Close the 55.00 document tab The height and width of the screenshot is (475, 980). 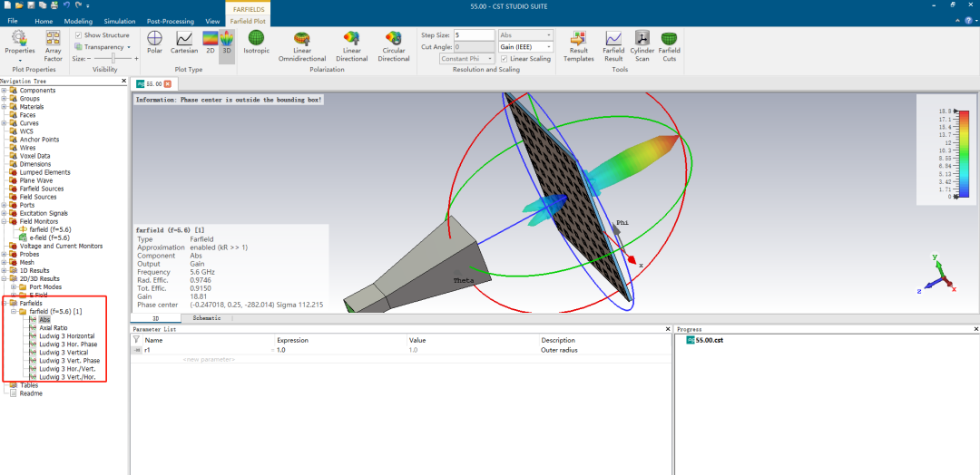[168, 83]
